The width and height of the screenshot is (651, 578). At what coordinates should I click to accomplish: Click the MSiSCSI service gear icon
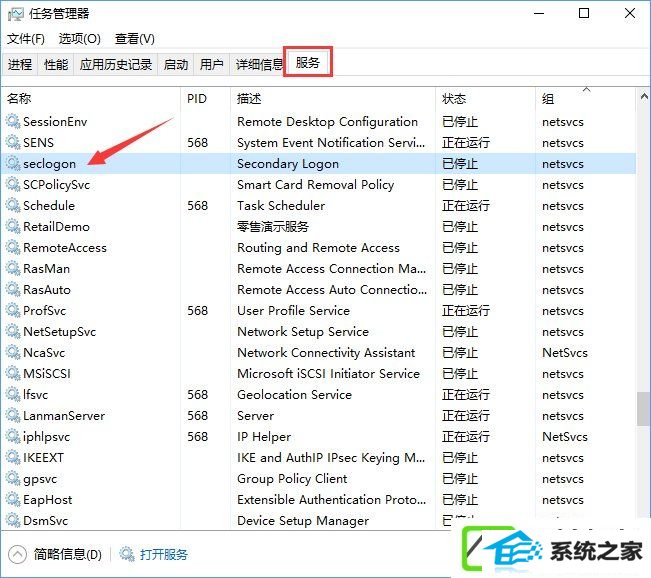13,374
